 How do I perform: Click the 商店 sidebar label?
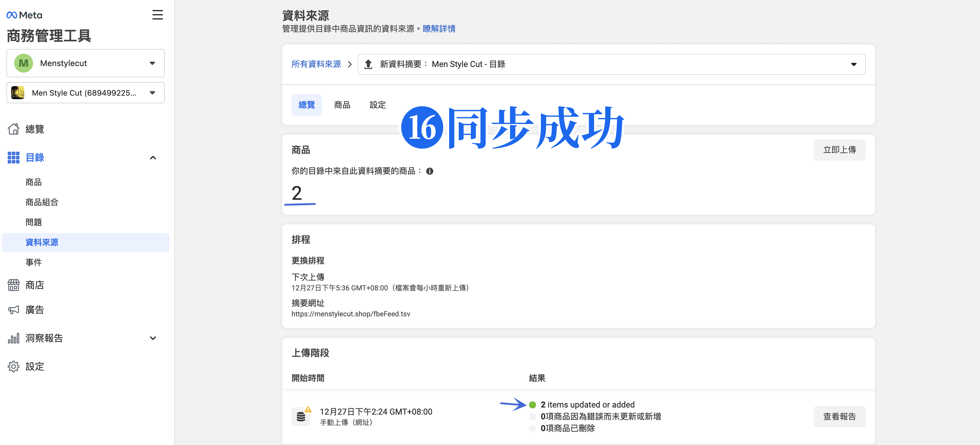click(35, 285)
